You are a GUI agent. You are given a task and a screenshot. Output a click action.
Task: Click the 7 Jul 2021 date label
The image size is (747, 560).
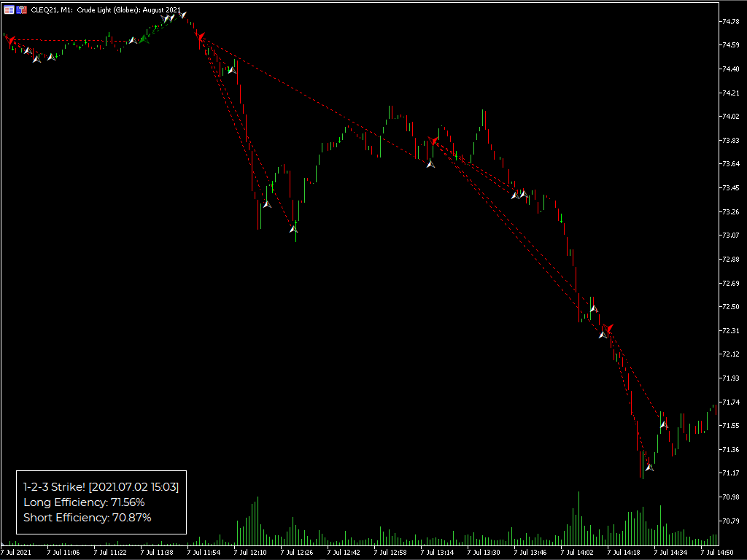click(16, 553)
